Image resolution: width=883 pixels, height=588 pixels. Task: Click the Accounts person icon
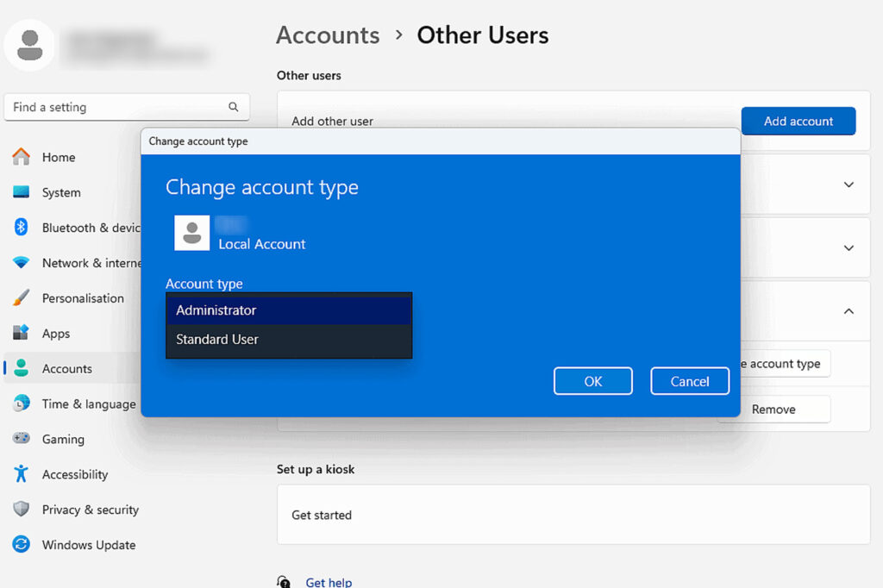22,368
